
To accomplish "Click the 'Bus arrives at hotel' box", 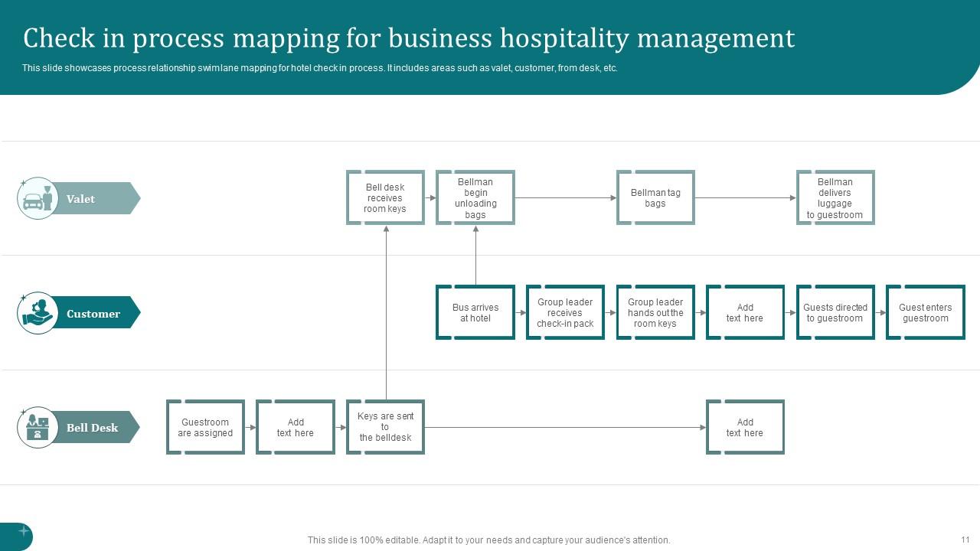I will [x=475, y=312].
